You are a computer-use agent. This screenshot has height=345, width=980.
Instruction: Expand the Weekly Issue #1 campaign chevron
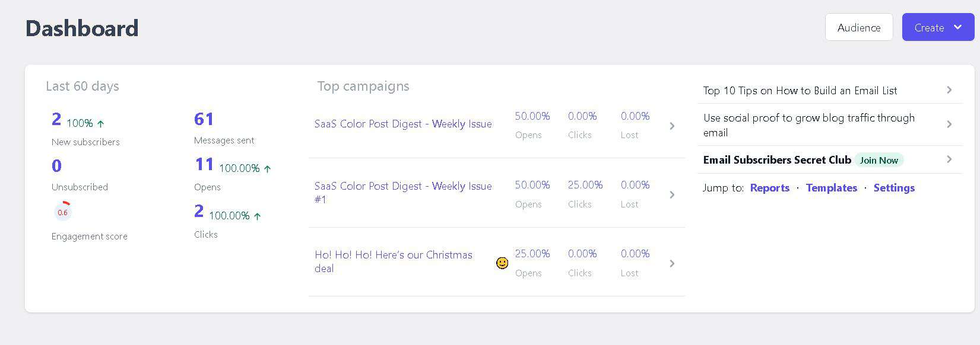pos(672,194)
